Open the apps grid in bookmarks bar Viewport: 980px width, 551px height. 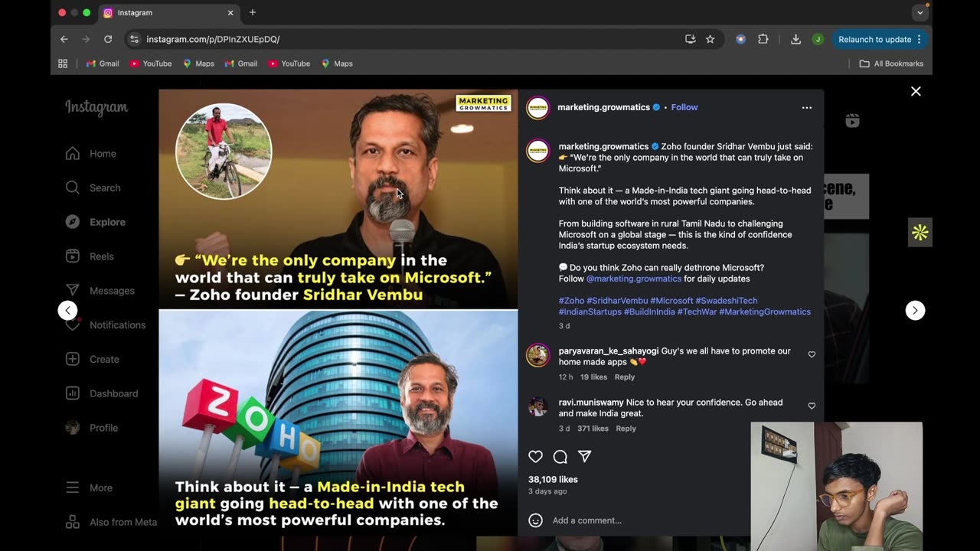coord(63,64)
